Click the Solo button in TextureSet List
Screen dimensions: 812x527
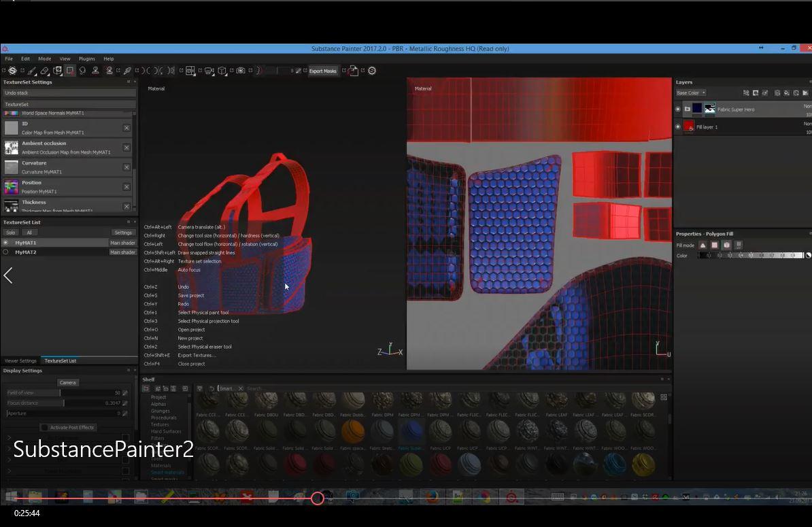10,233
